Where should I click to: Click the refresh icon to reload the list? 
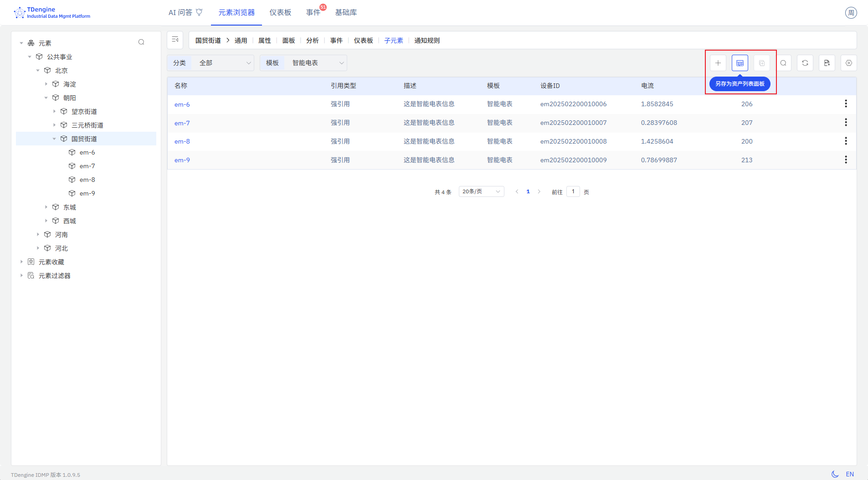[805, 63]
